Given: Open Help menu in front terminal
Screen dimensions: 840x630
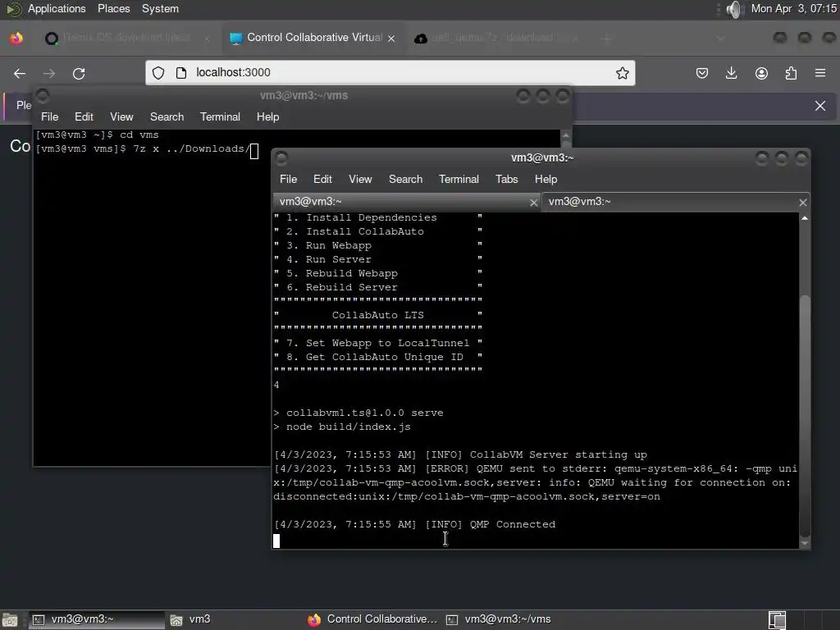Looking at the screenshot, I should click(546, 179).
